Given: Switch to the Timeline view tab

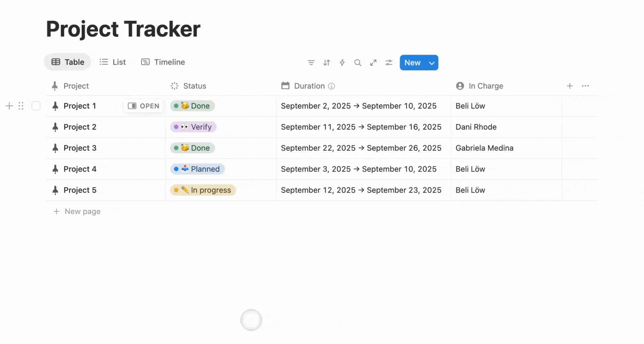Looking at the screenshot, I should pos(163,62).
